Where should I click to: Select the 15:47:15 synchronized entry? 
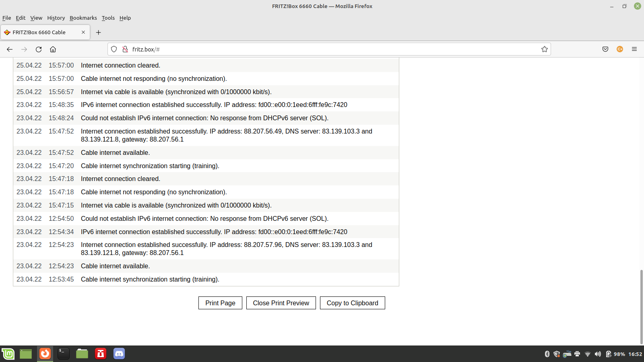(206, 205)
